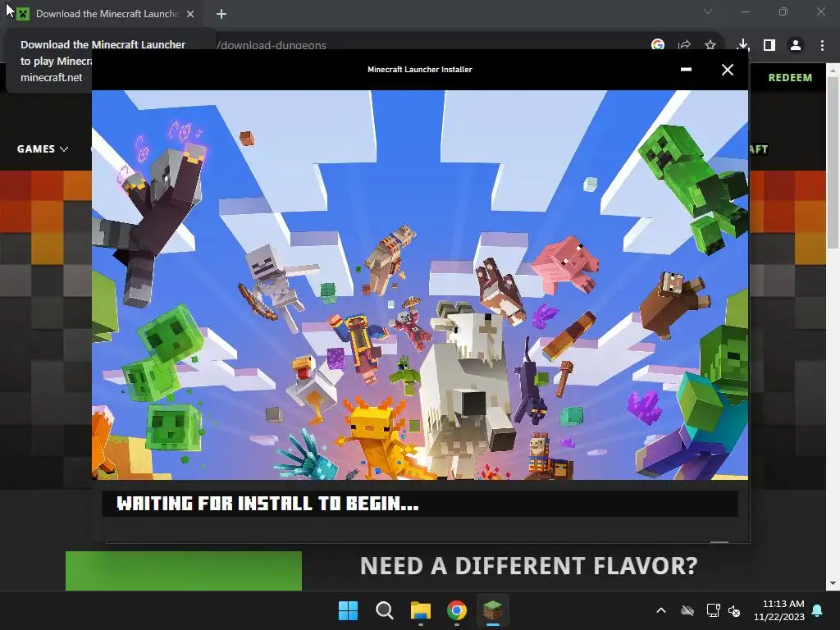Image resolution: width=840 pixels, height=630 pixels.
Task: Click the Google icon in address bar
Action: tap(658, 44)
